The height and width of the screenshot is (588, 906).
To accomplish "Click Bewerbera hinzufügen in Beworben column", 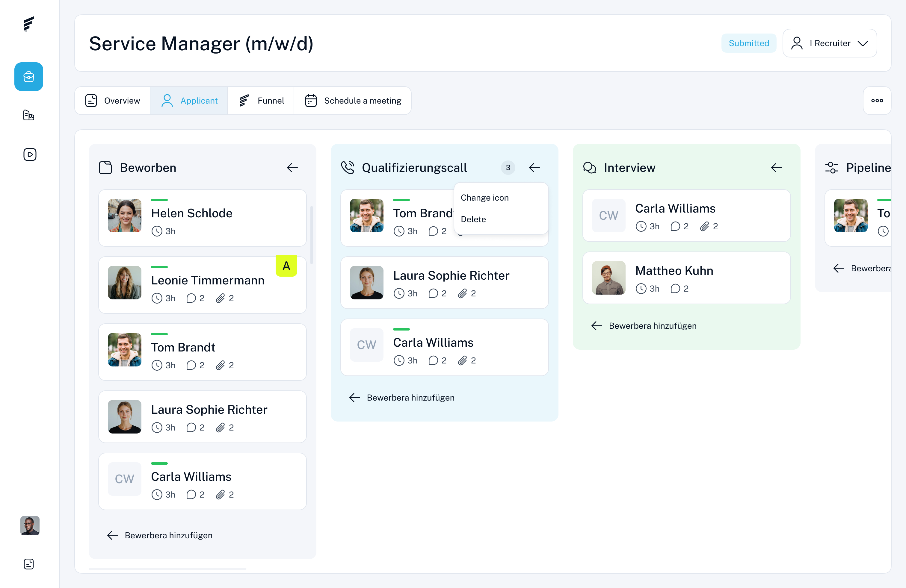I will coord(160,535).
